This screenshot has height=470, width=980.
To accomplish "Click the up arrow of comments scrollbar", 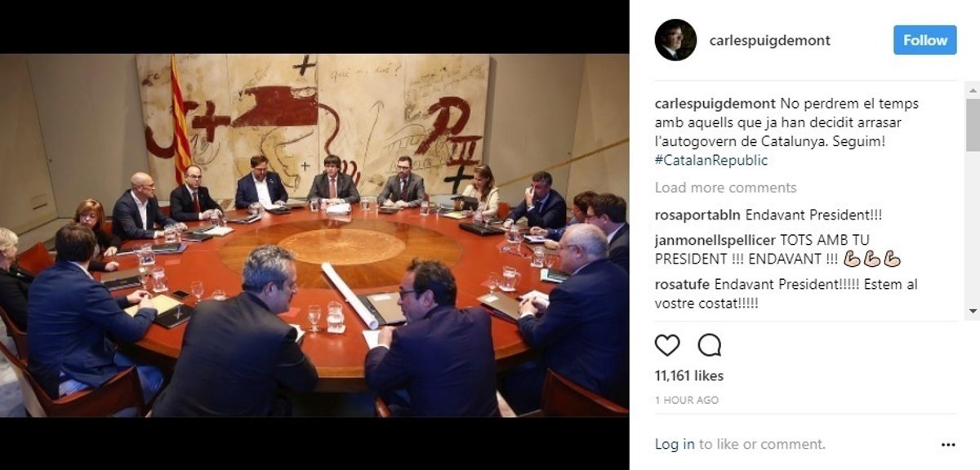I will tap(973, 88).
